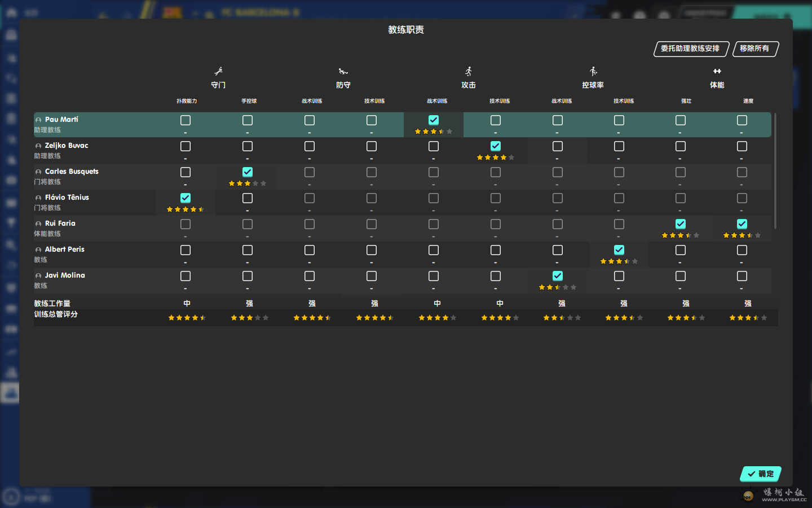Click the person icon beside Pau Martí
The height and width of the screenshot is (508, 812).
[38, 120]
